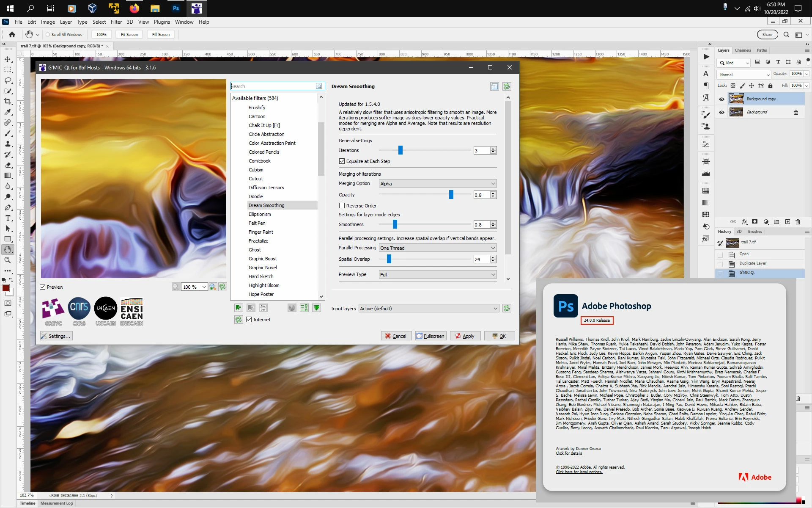Click the Delete layer trash icon
The image size is (812, 508).
[798, 222]
